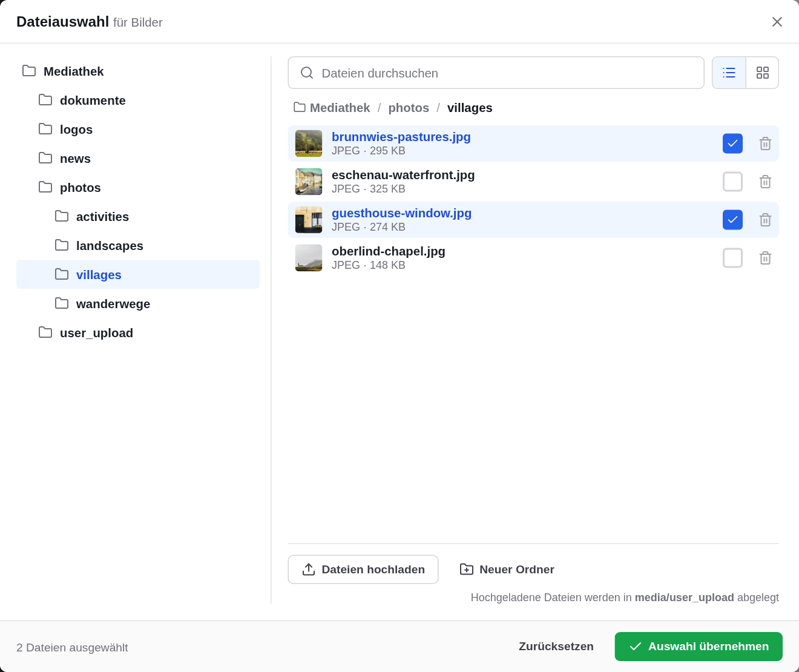The height and width of the screenshot is (672, 799).
Task: Click Dateien hochladen button
Action: coord(363,570)
